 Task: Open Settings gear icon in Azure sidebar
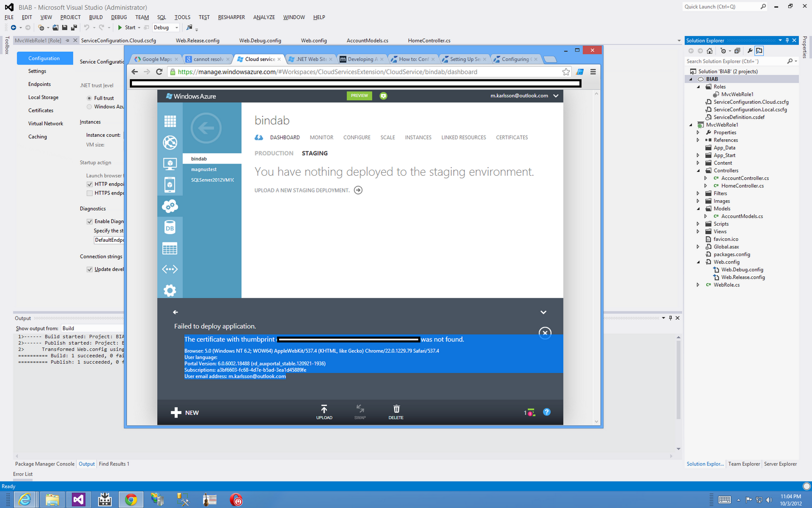[x=170, y=291]
